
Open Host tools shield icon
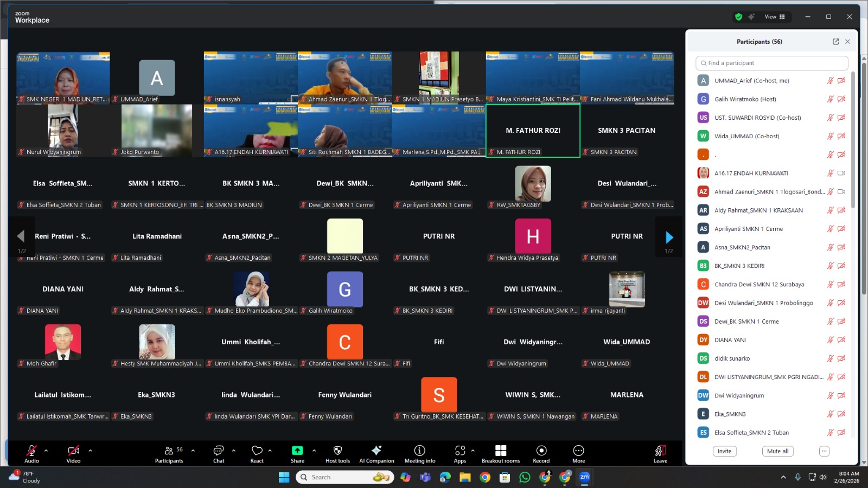click(x=337, y=451)
